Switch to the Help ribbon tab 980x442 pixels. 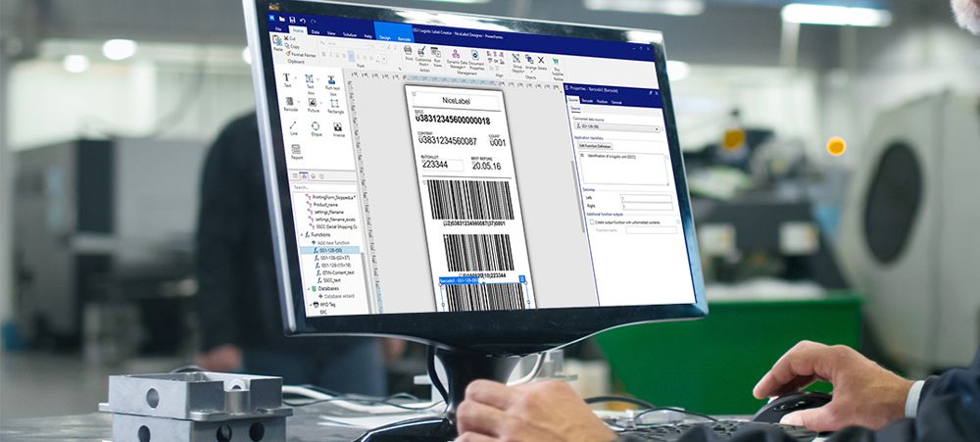[368, 36]
